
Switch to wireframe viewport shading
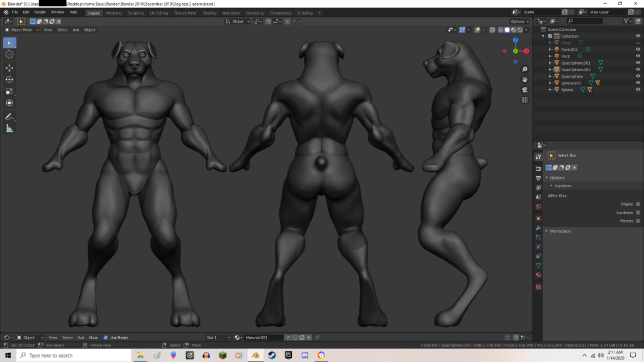(x=501, y=30)
